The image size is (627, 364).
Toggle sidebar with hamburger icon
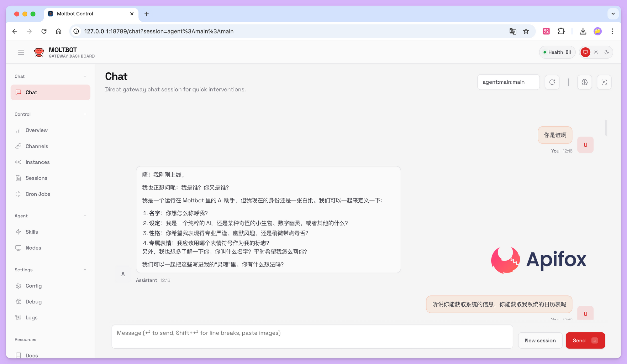click(21, 52)
